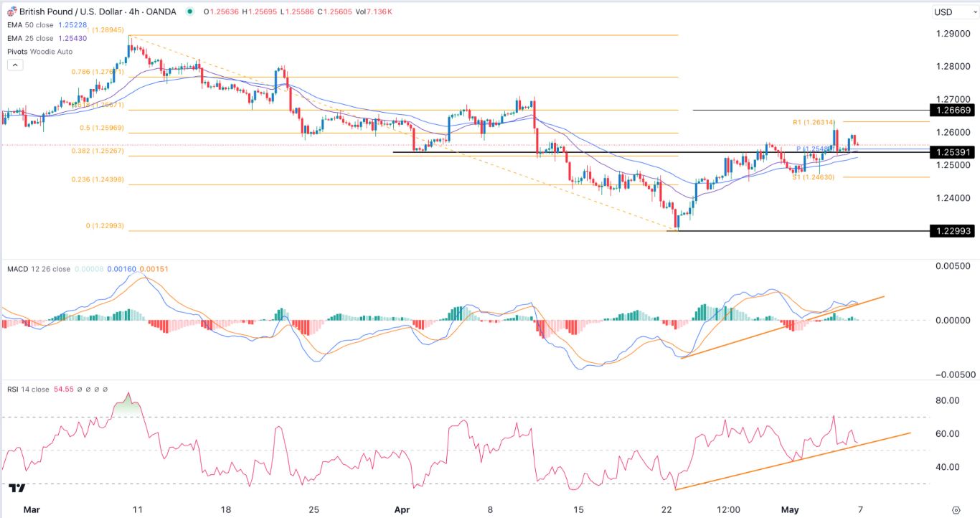980x518 pixels.
Task: Toggle the EMA 25 value 1.25430
Action: click(x=72, y=39)
